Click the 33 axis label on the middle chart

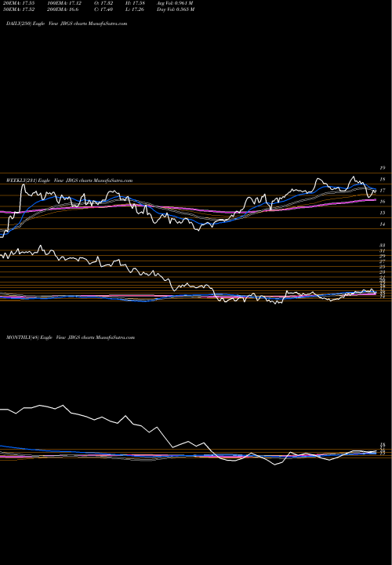click(x=383, y=246)
